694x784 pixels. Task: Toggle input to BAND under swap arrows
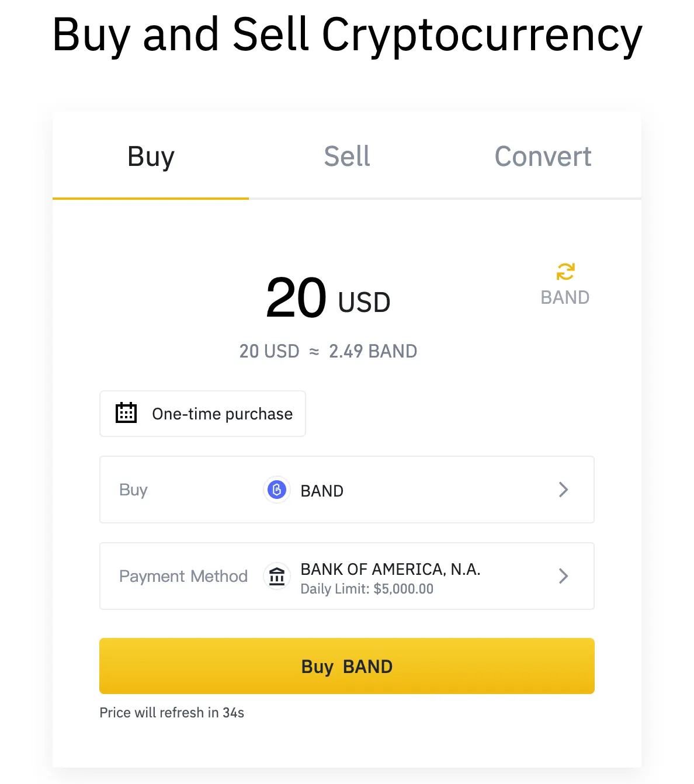[565, 297]
